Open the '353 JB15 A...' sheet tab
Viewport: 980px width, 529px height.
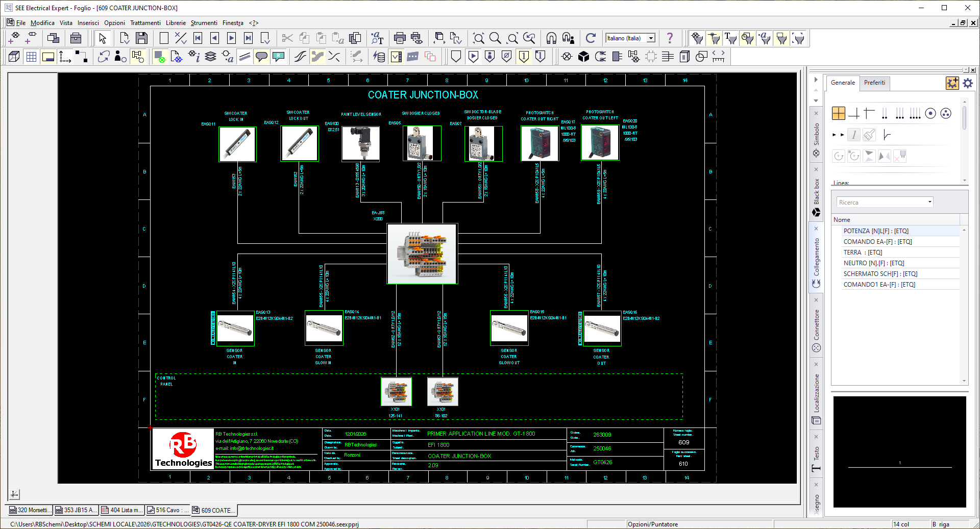[x=76, y=510]
